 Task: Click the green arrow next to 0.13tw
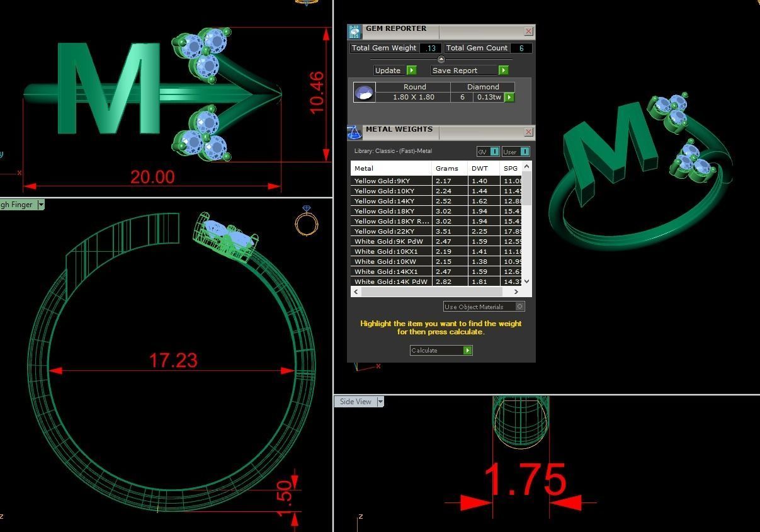(x=509, y=97)
